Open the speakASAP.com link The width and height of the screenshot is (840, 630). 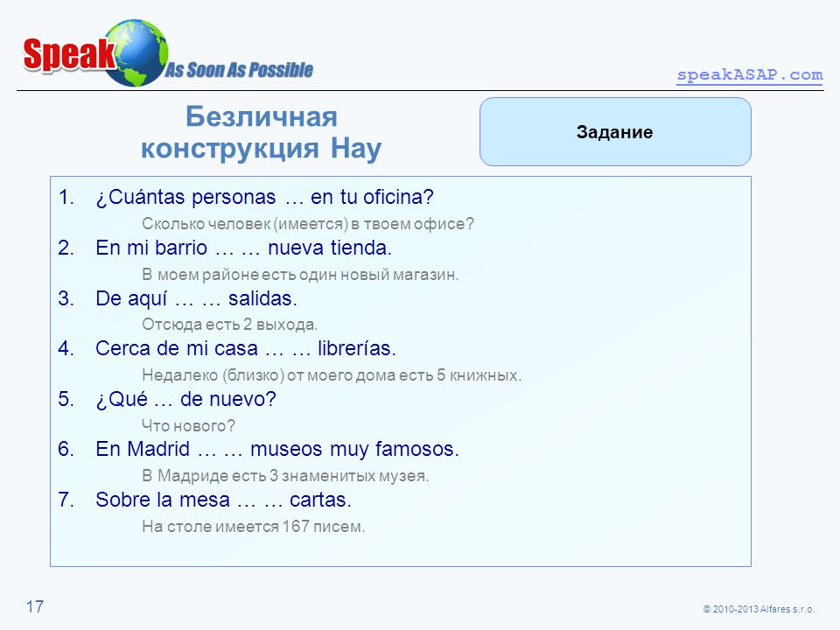[x=750, y=74]
